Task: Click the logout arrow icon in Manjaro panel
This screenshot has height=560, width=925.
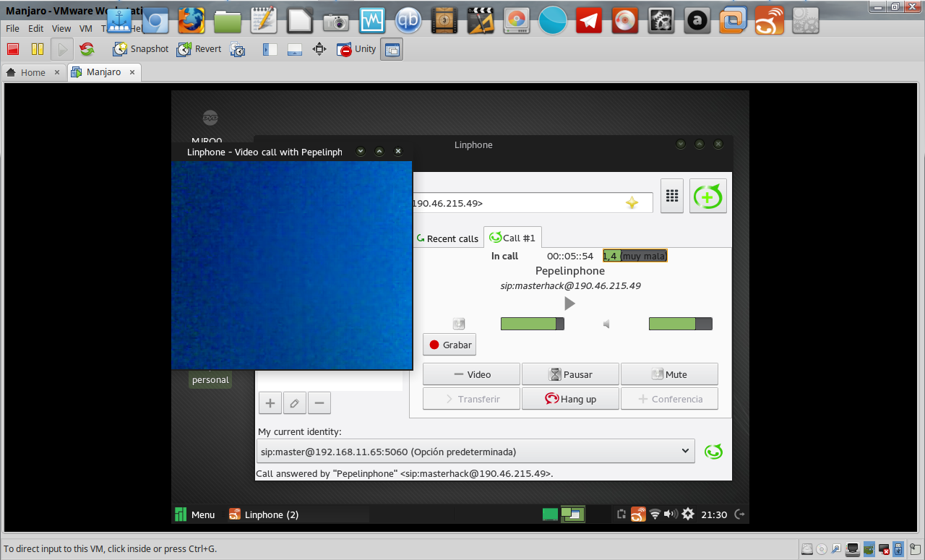Action: [x=739, y=514]
